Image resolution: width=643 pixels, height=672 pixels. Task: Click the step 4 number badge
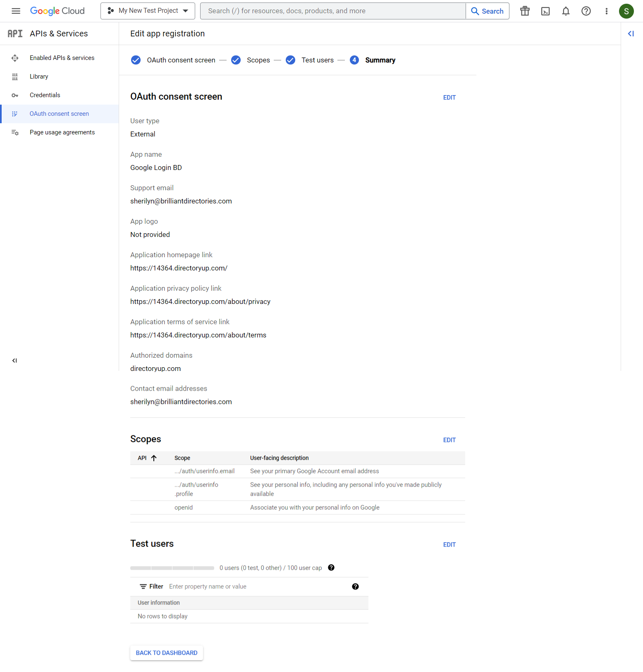[x=354, y=60]
